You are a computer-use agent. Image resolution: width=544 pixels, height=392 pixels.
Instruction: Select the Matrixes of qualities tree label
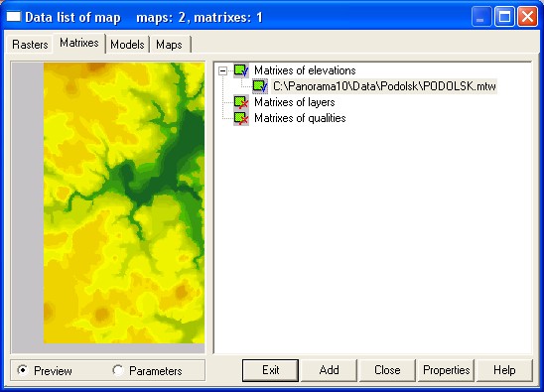point(300,118)
